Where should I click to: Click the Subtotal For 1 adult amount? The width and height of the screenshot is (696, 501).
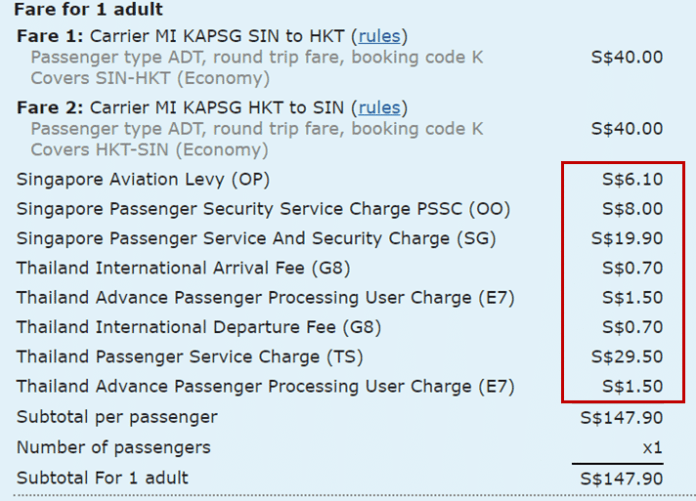(621, 479)
